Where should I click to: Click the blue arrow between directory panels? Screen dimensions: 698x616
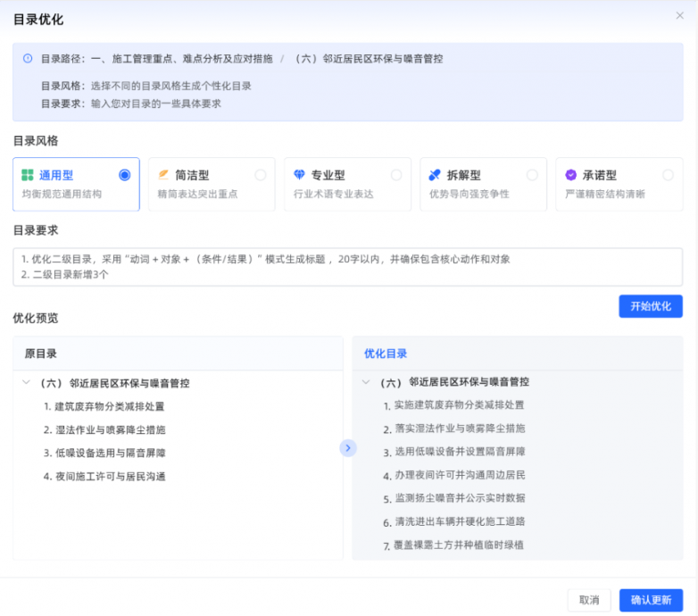click(x=348, y=448)
